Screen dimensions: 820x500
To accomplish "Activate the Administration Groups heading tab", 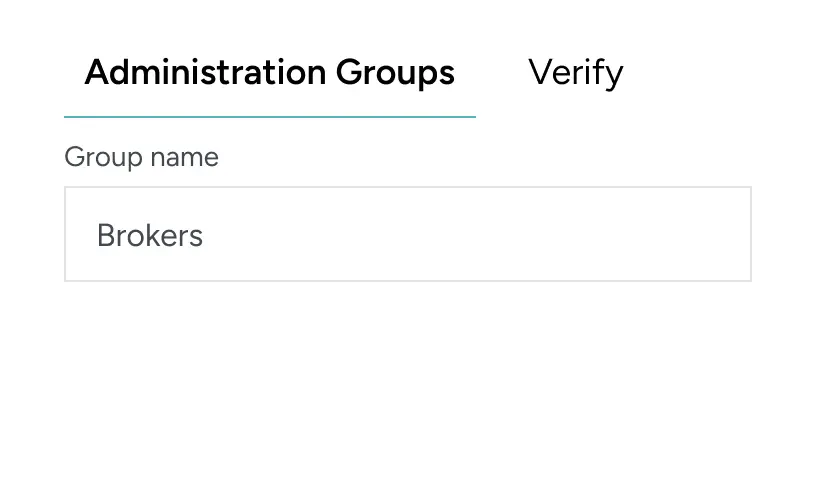I will click(x=269, y=73).
